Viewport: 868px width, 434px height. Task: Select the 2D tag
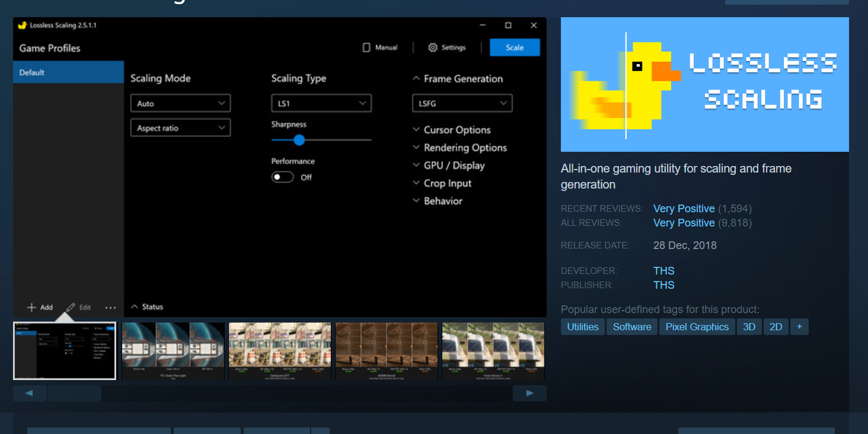(x=776, y=327)
